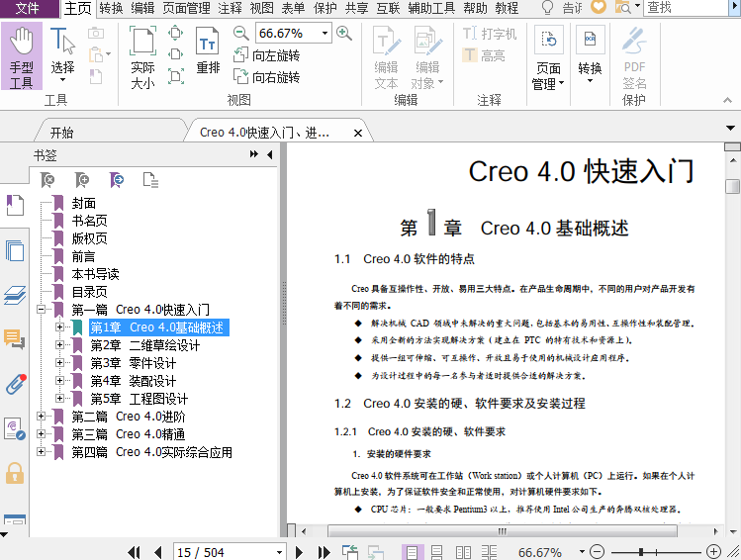Enable single page view mode

(412, 552)
